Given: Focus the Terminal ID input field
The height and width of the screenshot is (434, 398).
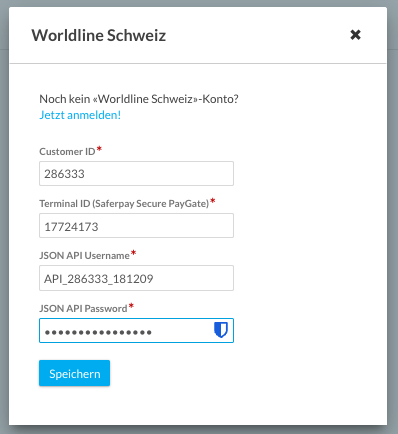Looking at the screenshot, I should tap(136, 226).
